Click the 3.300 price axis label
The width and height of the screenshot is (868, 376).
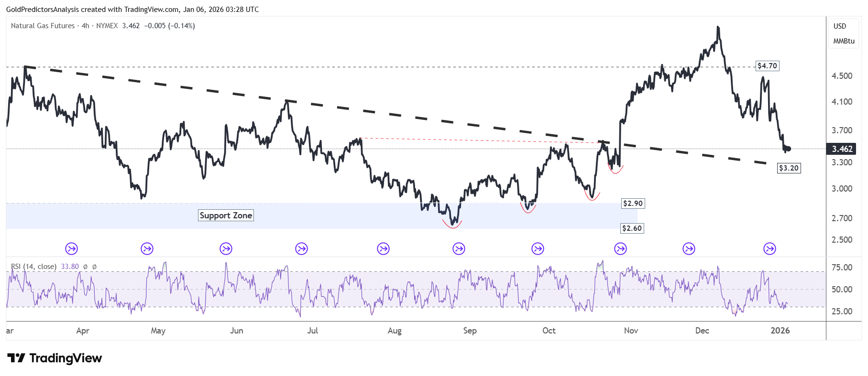coord(842,162)
